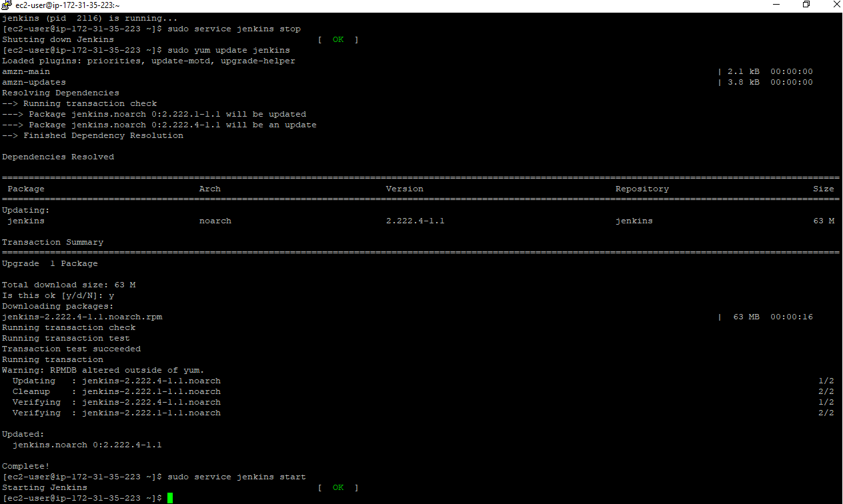This screenshot has width=843, height=504.
Task: Click the noarch value in the table row
Action: click(215, 221)
